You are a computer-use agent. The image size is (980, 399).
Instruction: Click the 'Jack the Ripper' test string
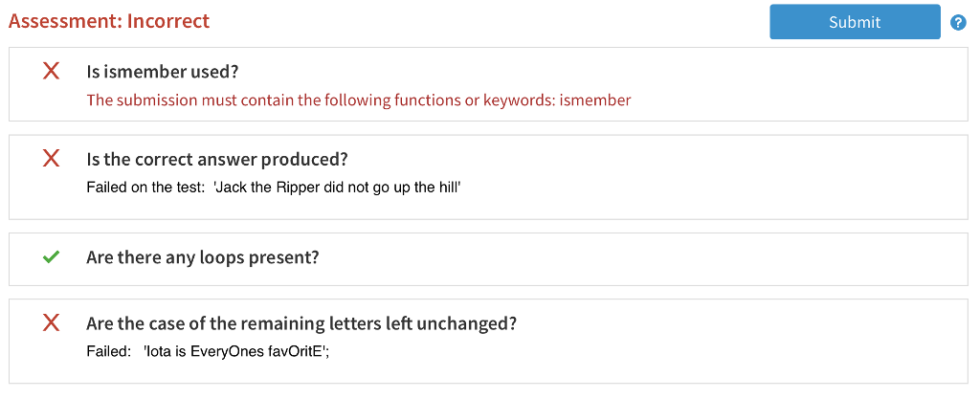pyautogui.click(x=338, y=188)
